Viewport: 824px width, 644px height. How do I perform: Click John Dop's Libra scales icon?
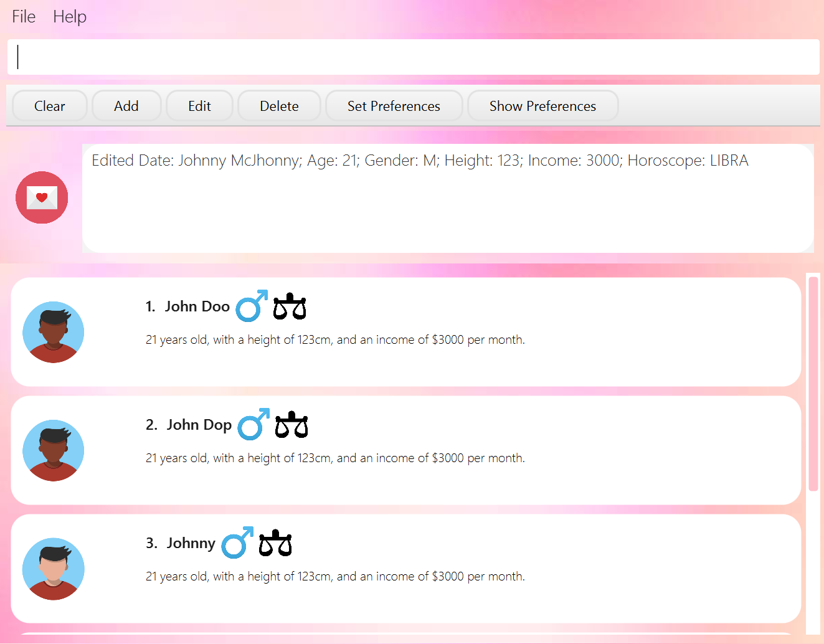[x=291, y=424]
